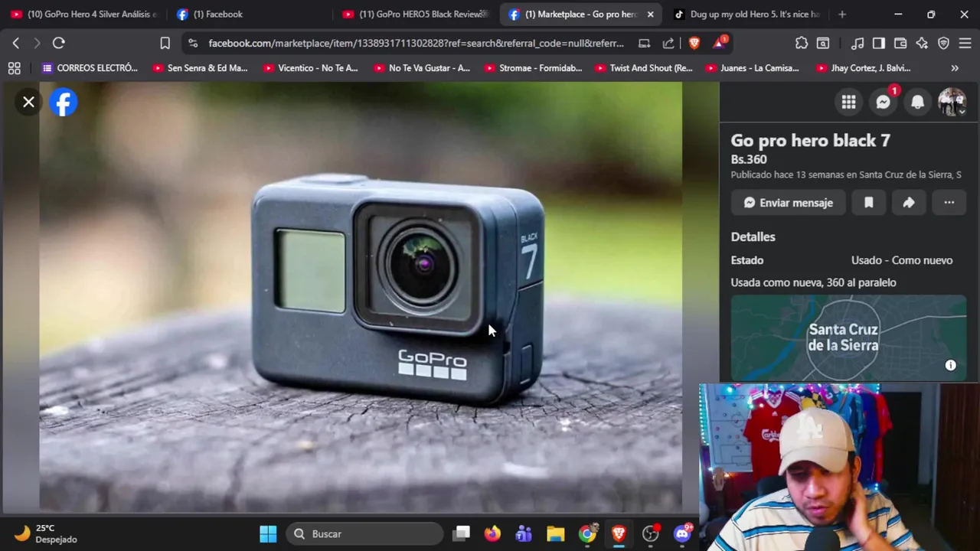Reload the current page
This screenshot has width=980, height=551.
(59, 43)
